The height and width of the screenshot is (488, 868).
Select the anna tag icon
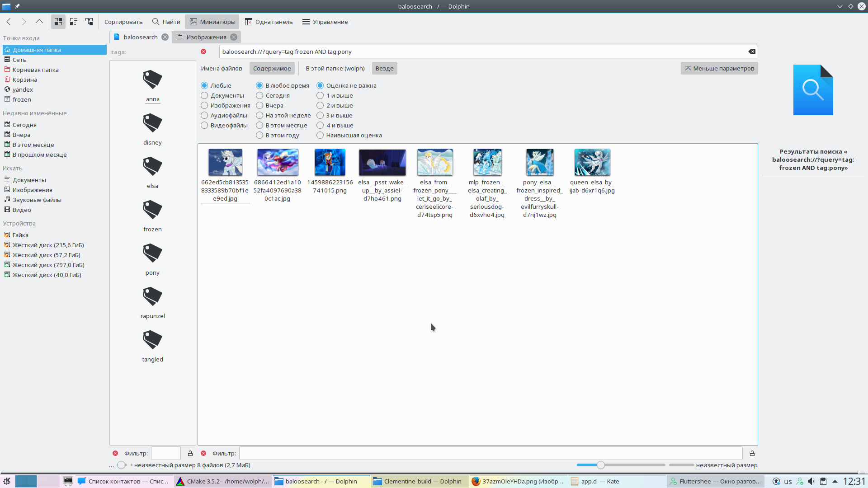pyautogui.click(x=152, y=80)
